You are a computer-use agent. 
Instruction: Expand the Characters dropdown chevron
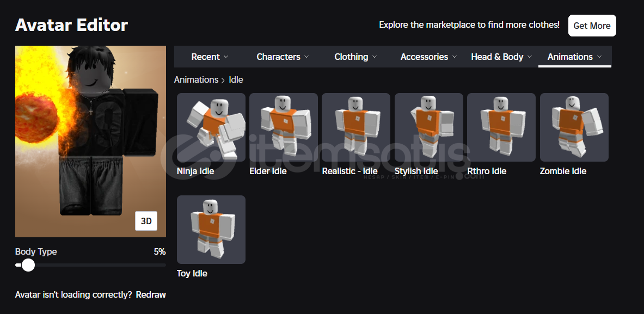click(306, 57)
